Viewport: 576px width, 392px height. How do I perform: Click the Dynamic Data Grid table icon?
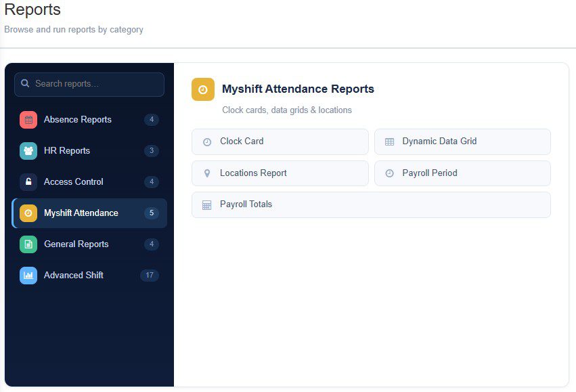click(x=389, y=141)
